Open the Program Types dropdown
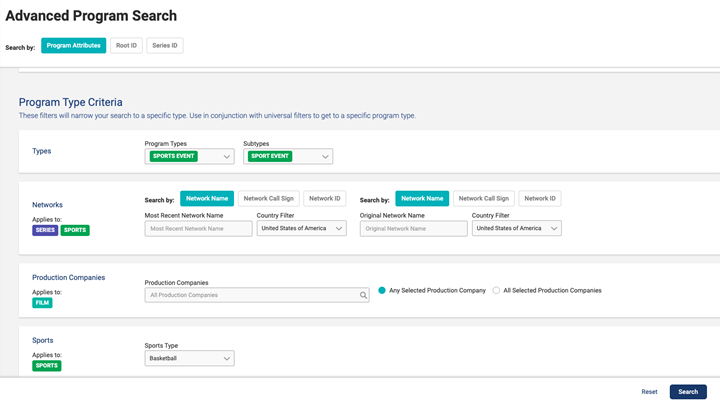 point(189,156)
